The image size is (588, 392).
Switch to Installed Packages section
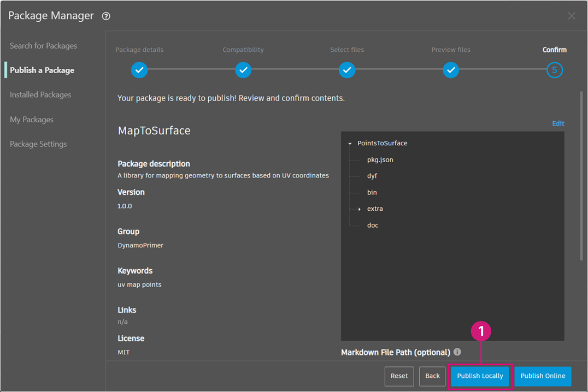click(x=40, y=94)
